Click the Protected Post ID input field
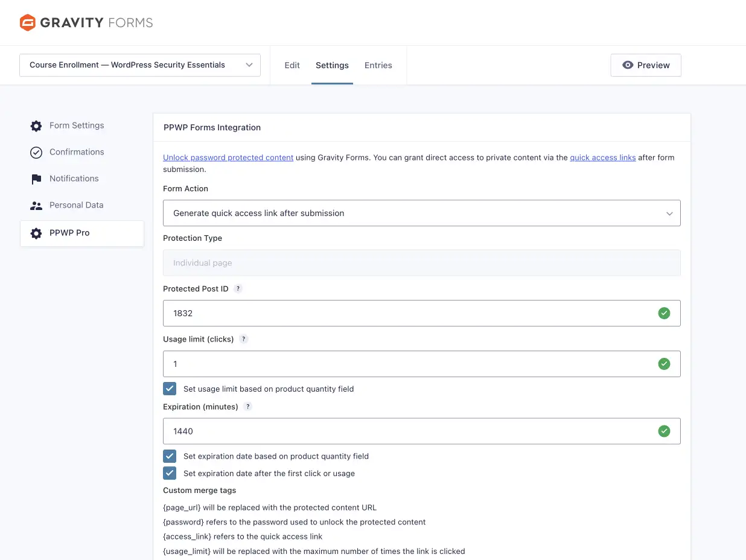The image size is (746, 560). 422,313
